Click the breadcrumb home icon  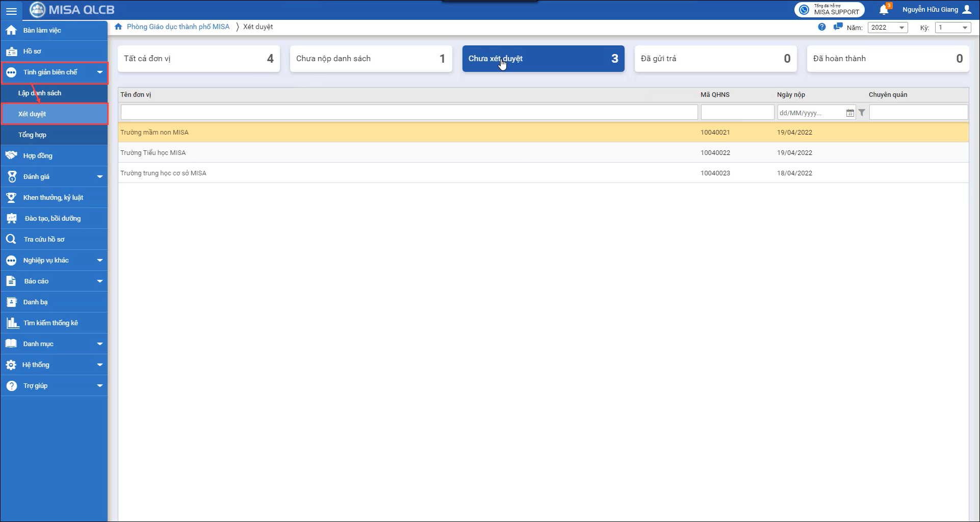point(118,27)
